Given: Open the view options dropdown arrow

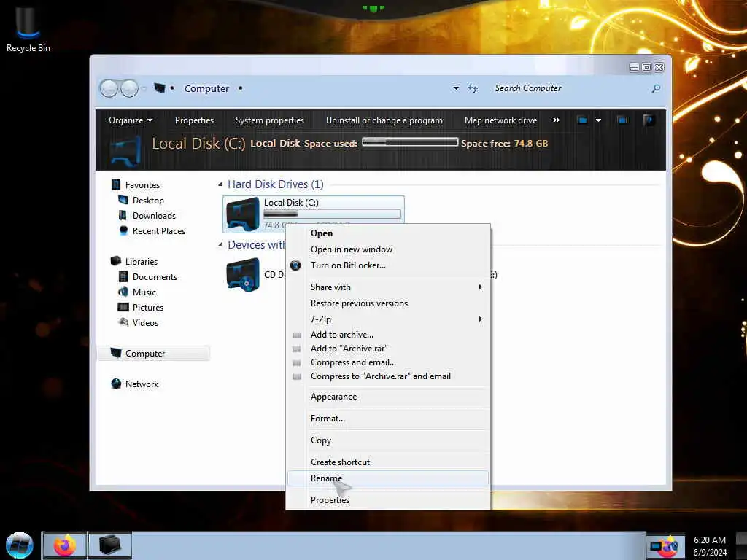Looking at the screenshot, I should point(598,120).
